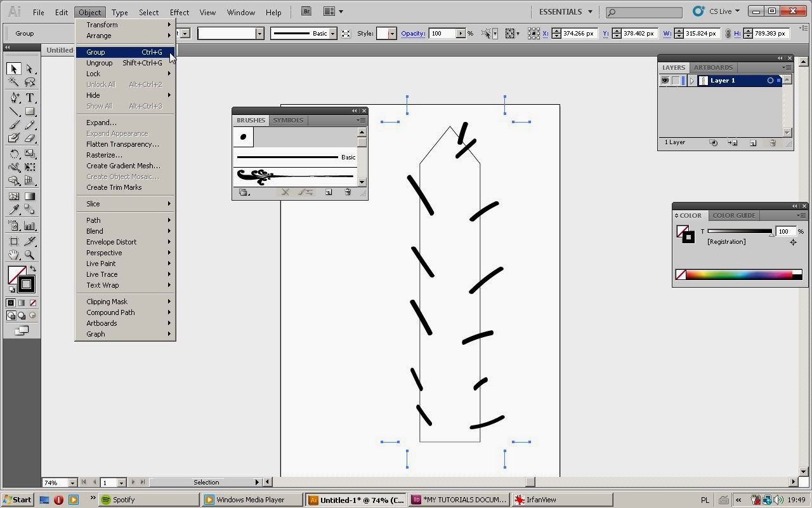Select the Pen tool
The height and width of the screenshot is (508, 812).
tap(14, 98)
